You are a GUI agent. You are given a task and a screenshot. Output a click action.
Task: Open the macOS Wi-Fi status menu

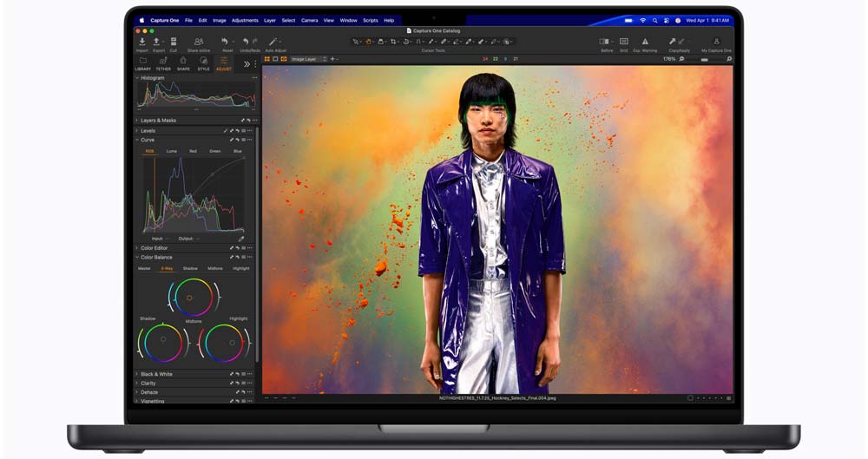[643, 20]
